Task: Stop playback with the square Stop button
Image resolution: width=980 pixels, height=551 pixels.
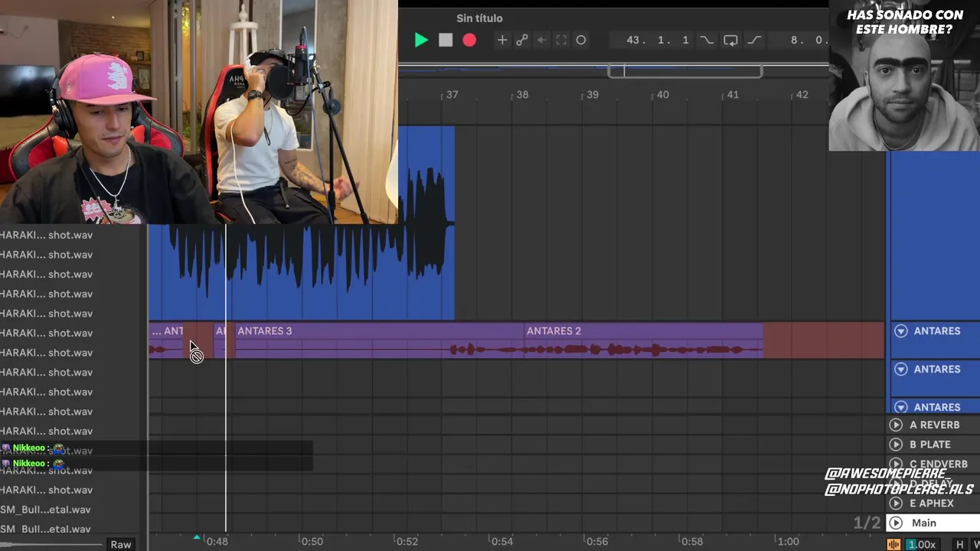Action: click(446, 40)
